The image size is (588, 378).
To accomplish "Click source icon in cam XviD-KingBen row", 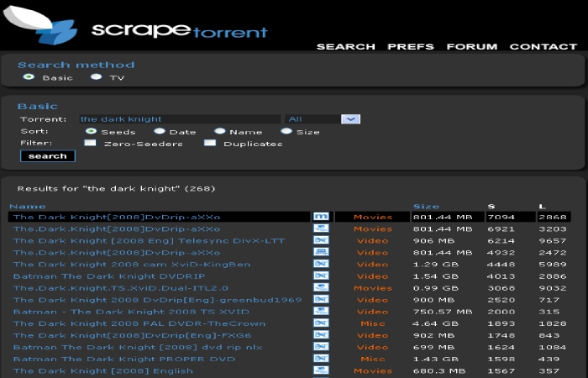I will (321, 264).
